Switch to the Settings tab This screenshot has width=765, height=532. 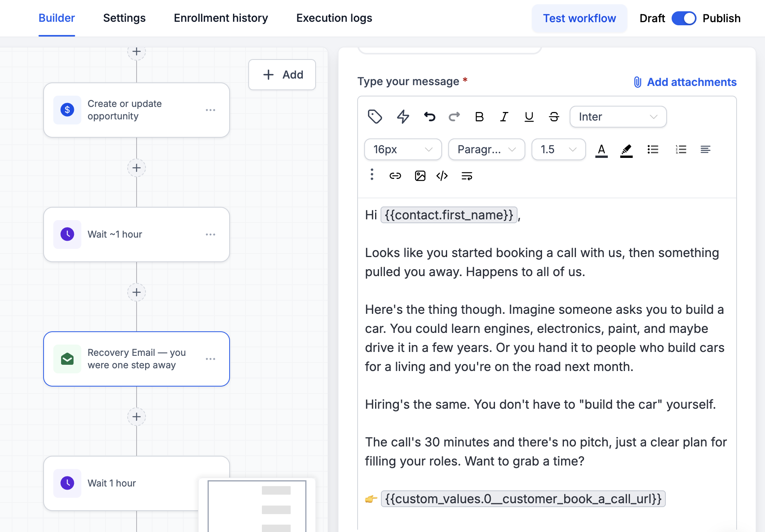pyautogui.click(x=124, y=18)
